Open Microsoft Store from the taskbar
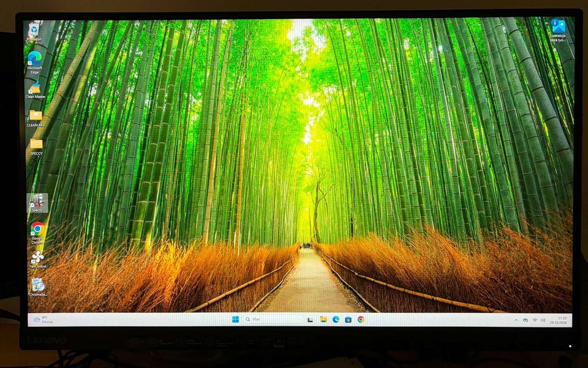The width and height of the screenshot is (588, 368). coord(349,320)
